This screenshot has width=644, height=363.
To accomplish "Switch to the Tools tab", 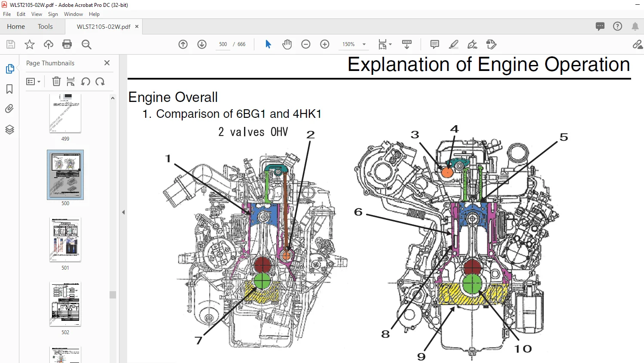I will [x=45, y=27].
